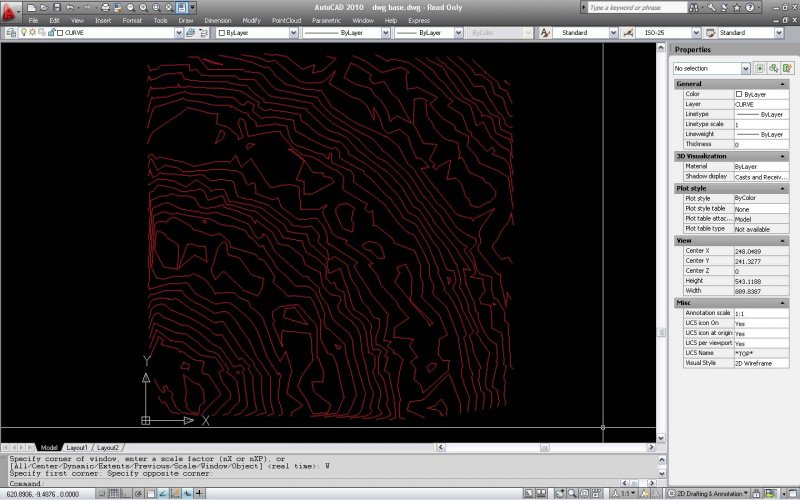The height and width of the screenshot is (500, 800).
Task: Open the Dimension menu
Action: (x=217, y=20)
